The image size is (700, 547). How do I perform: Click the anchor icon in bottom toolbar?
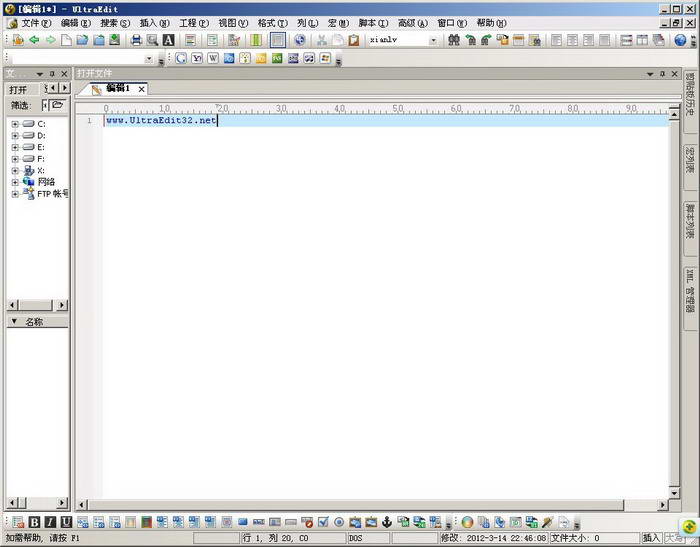[x=387, y=522]
